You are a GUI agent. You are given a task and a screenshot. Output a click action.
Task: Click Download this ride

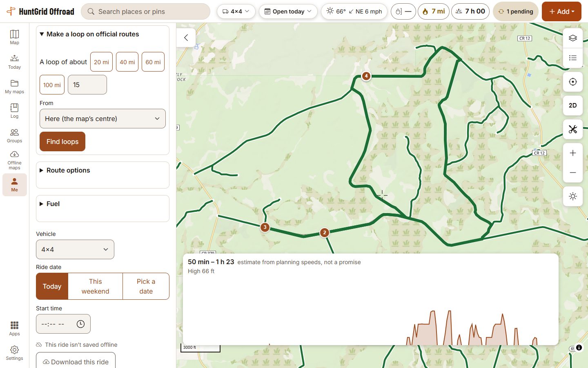[x=76, y=362]
